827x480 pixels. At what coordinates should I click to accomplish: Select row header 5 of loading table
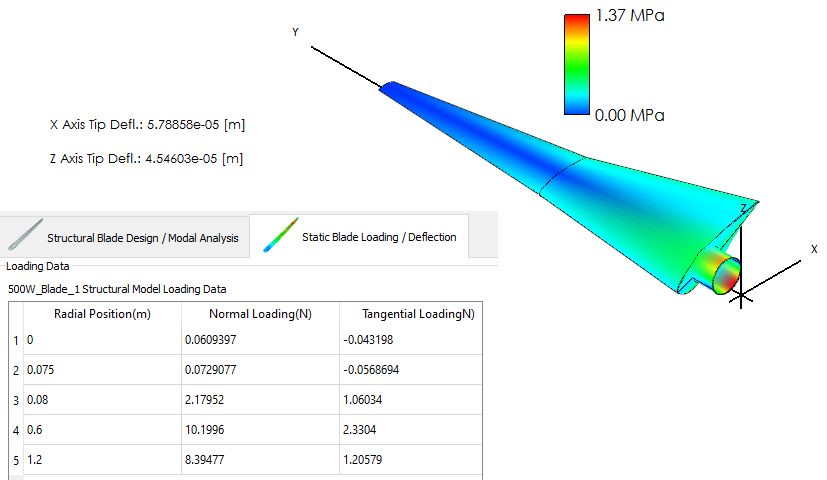click(x=16, y=460)
